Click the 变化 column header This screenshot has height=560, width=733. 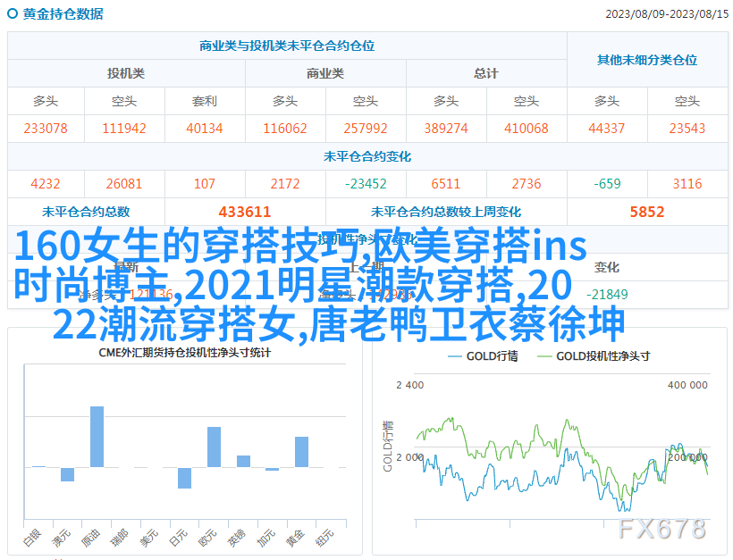point(606,268)
